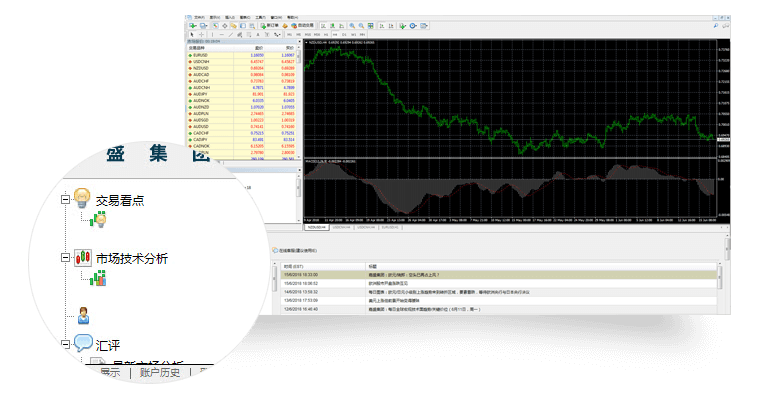The image size is (770, 400).
Task: Switch to the USDCNH,H4 chart tab
Action: 344,228
